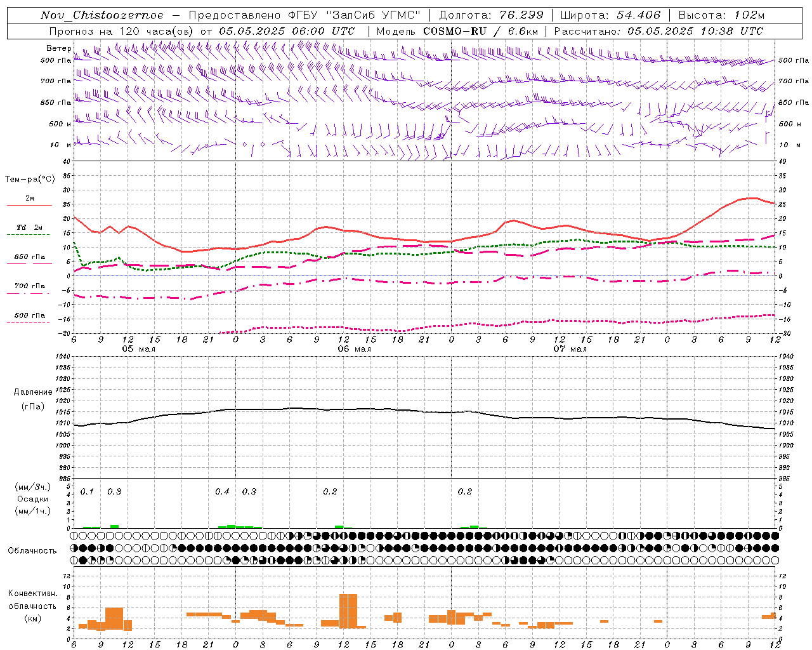812x650 pixels.
Task: Click the '(гПа)' unit label under Давление
Action: click(x=32, y=407)
